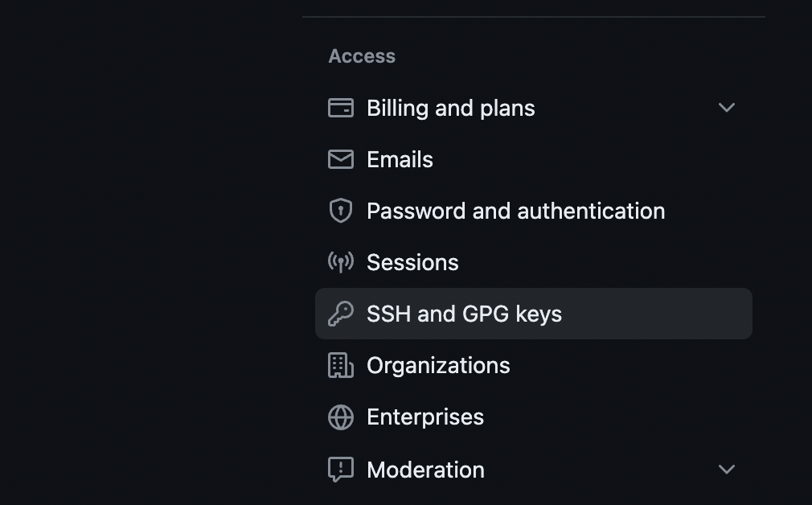Viewport: 812px width, 505px height.
Task: Click the building icon for Organizations
Action: pos(341,365)
